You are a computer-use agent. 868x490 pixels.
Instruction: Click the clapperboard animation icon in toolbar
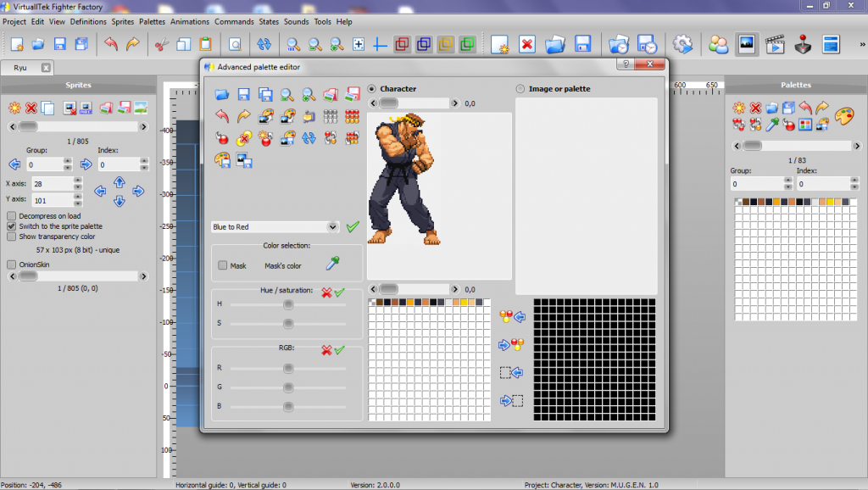pos(775,44)
